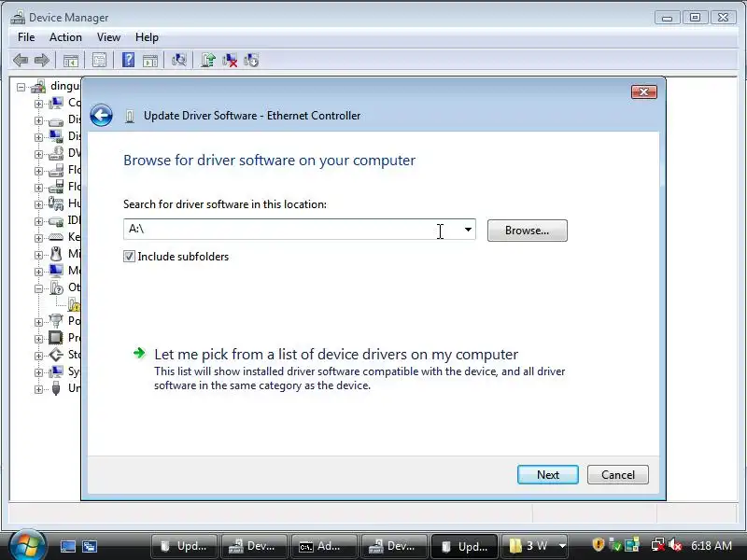Click the disconnected network tray icon

[658, 544]
